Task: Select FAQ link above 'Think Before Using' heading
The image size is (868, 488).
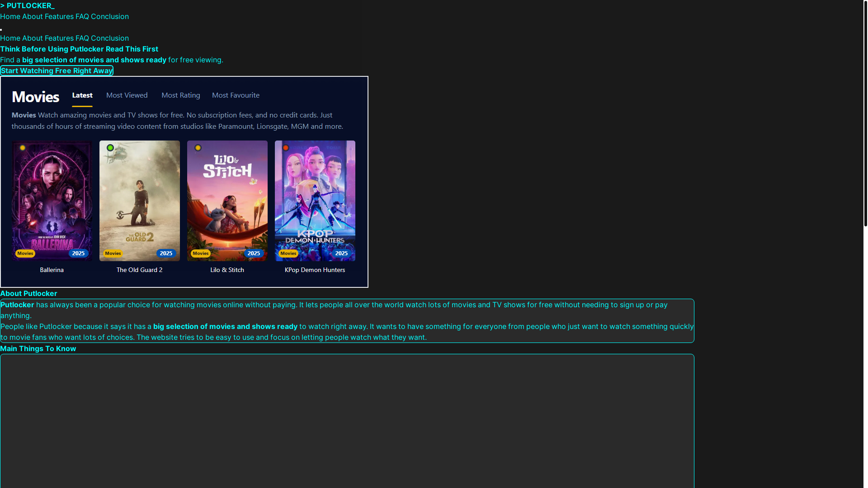Action: tap(82, 38)
